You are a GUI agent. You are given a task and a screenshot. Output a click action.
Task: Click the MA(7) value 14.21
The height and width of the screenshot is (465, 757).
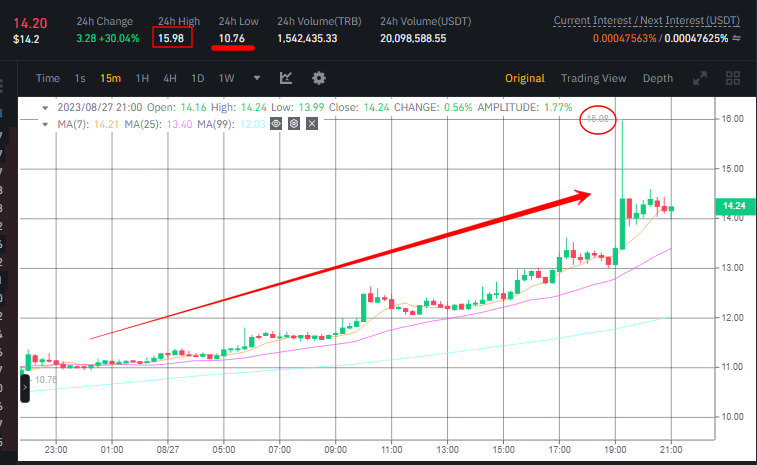106,125
